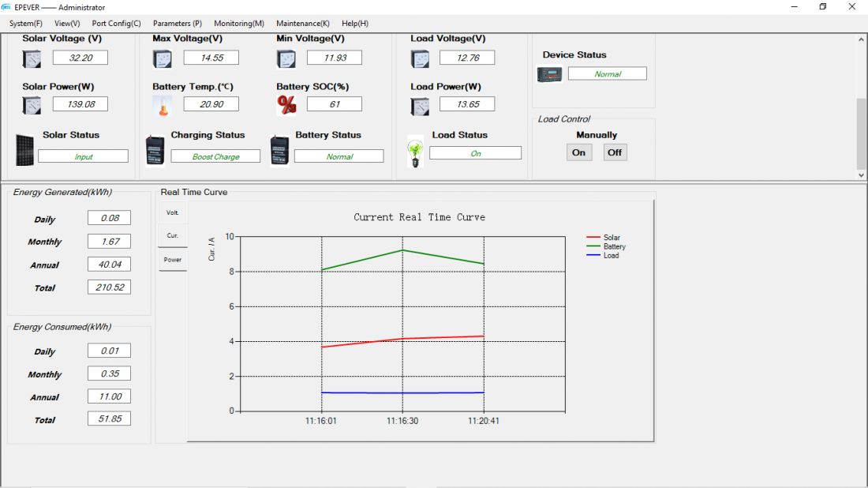Open the View(V) menu
Image resolution: width=868 pixels, height=488 pixels.
pos(67,23)
